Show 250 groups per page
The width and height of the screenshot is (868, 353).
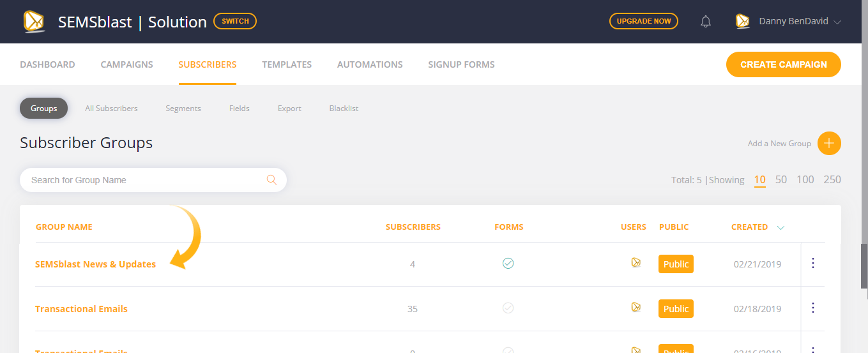pyautogui.click(x=832, y=180)
